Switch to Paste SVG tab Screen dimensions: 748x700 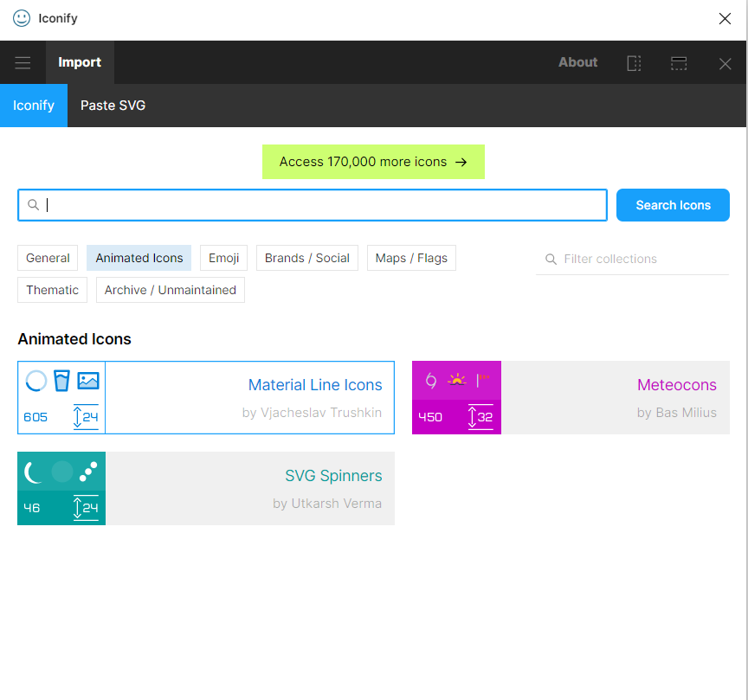click(x=113, y=106)
